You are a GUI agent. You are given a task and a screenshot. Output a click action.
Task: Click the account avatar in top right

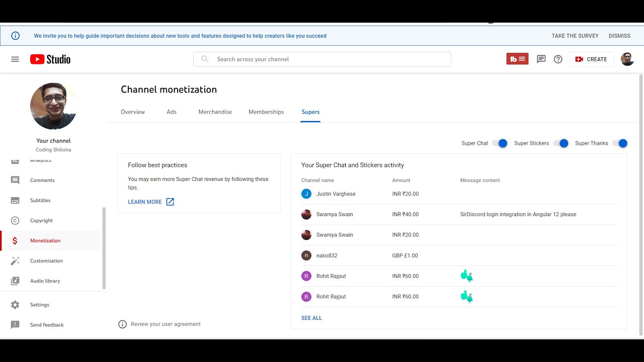[627, 59]
